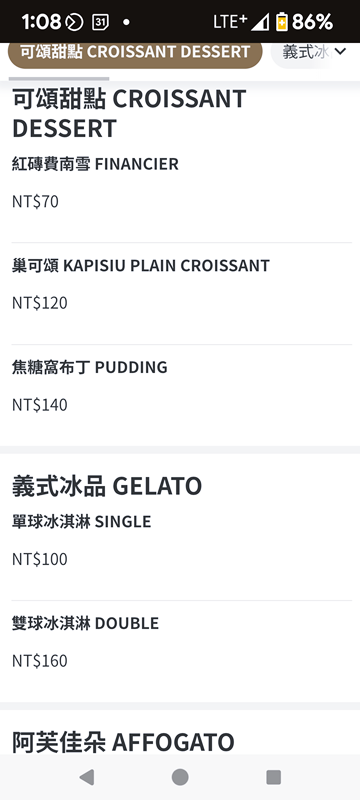Tap the 義式冰品 GELATO section heading
The image size is (360, 800).
[x=107, y=486]
